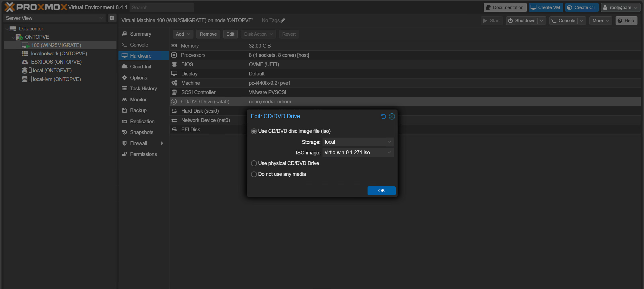Click the Memory value 32.00 GiB
644x289 pixels.
(x=260, y=46)
